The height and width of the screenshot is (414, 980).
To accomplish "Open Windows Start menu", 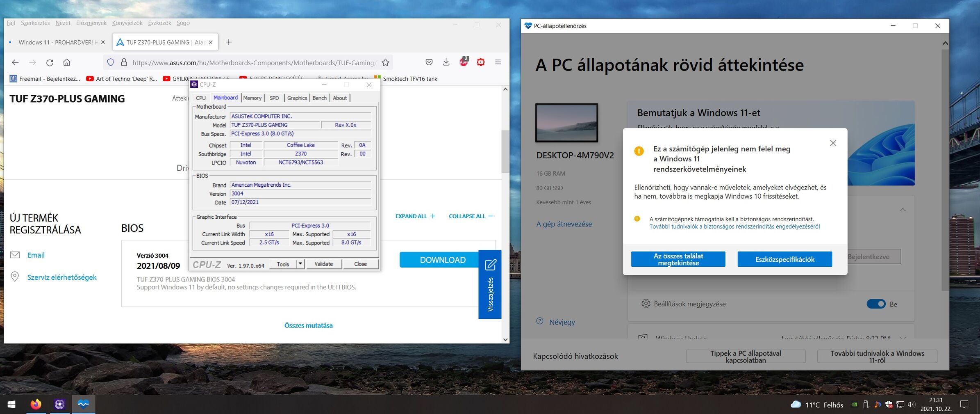I will 11,405.
